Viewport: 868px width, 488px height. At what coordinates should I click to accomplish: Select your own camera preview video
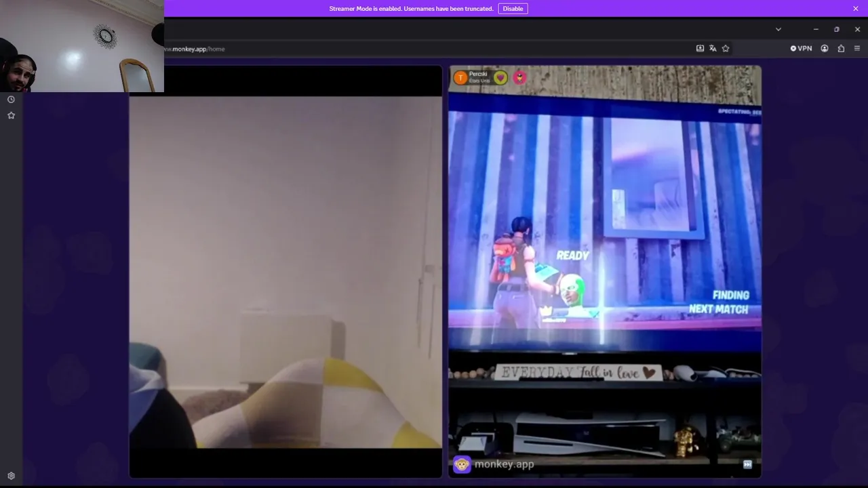[285, 272]
